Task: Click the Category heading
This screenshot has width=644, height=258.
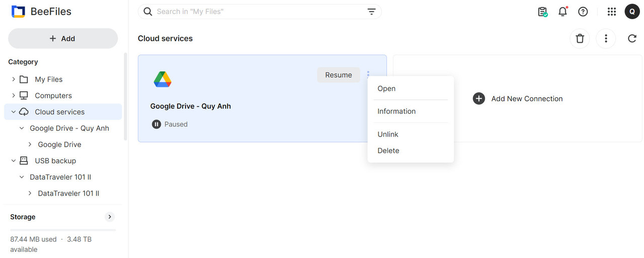Action: click(x=23, y=62)
